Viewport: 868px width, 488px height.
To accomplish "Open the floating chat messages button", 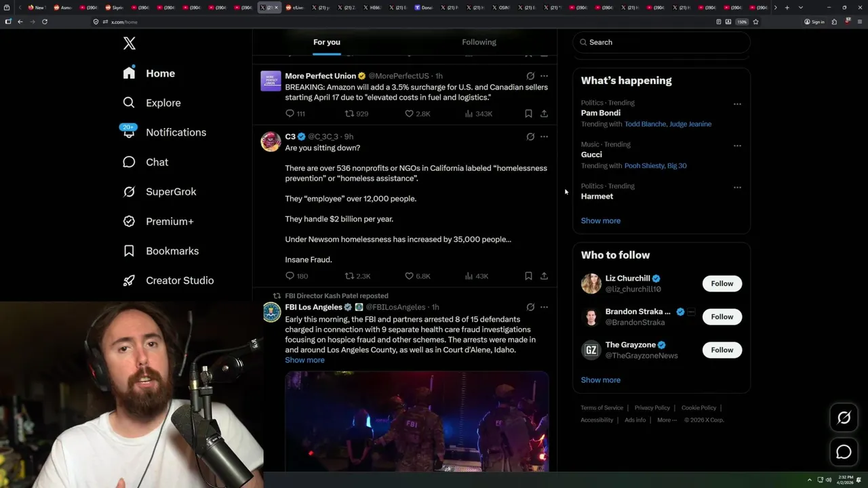I will point(844,452).
